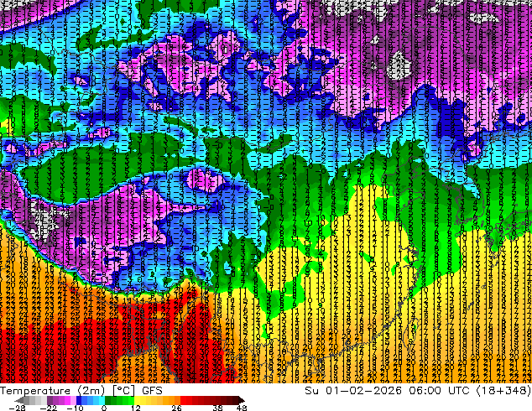532x411 pixels.
Task: Click the dark blue swatch above '-10' in the legend
Action: tap(79, 400)
